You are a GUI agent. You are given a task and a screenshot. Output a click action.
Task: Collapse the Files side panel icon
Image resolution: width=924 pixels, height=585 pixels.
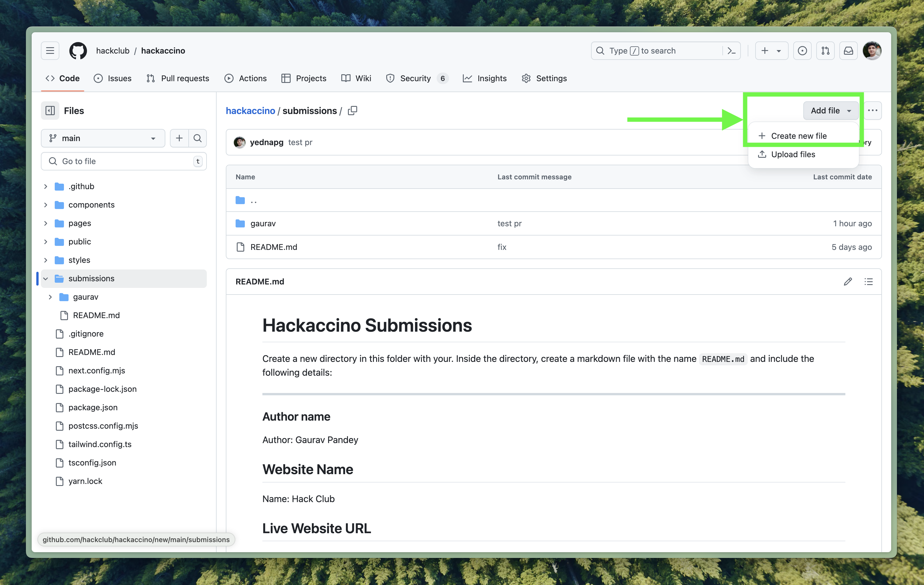[50, 111]
